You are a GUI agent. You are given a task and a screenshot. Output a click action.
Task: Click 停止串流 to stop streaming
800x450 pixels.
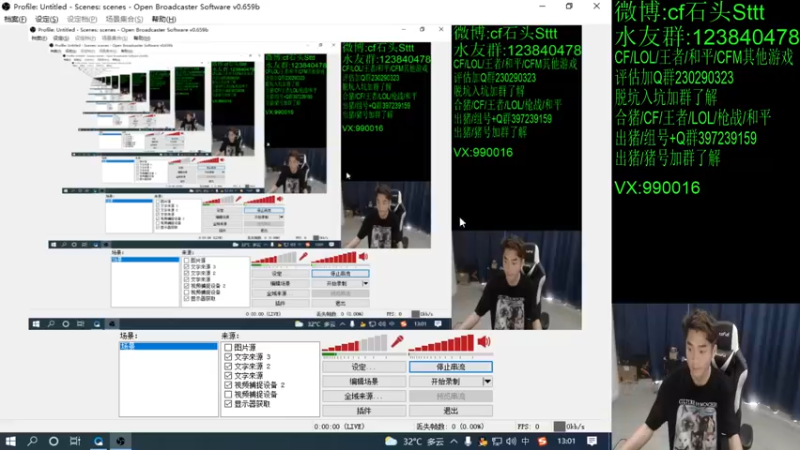coord(451,367)
